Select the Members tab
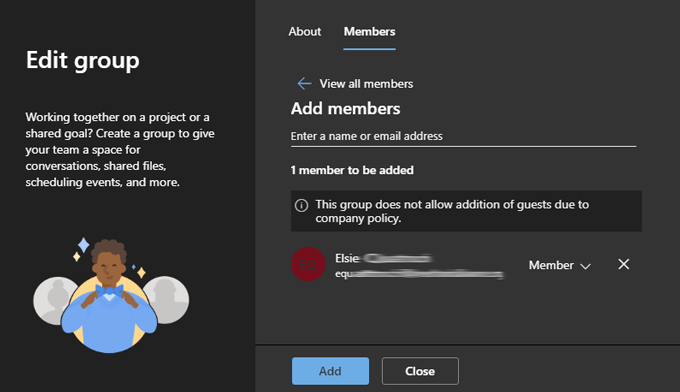The height and width of the screenshot is (392, 680). [x=369, y=32]
